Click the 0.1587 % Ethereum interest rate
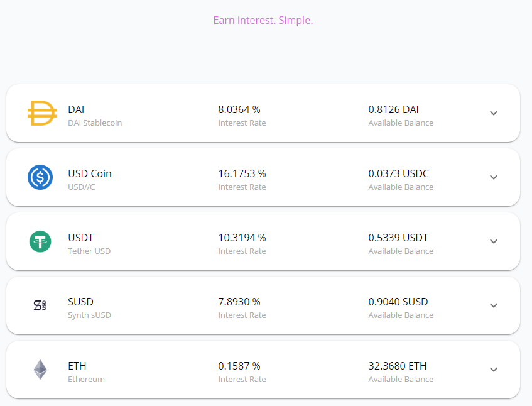This screenshot has height=406, width=532. tap(239, 366)
